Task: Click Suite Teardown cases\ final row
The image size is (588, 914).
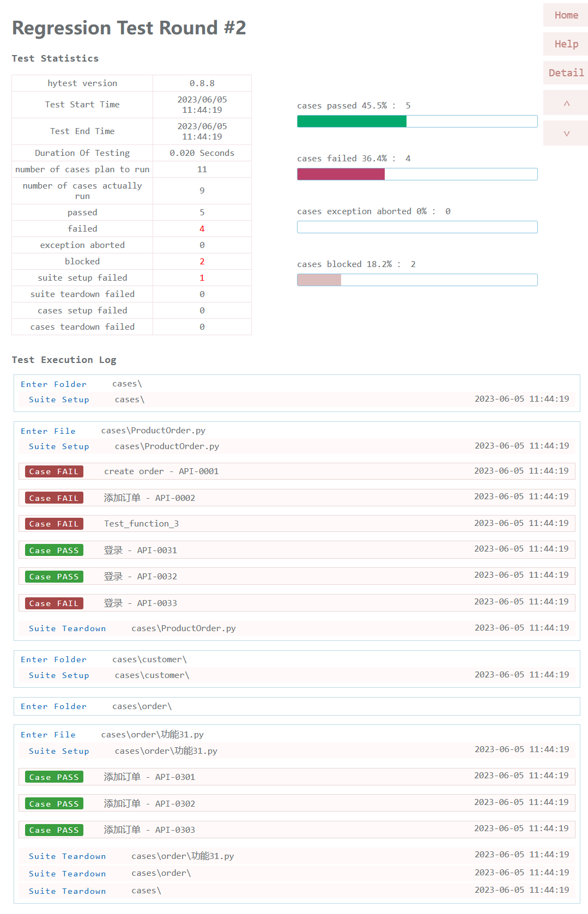Action: 297,891
